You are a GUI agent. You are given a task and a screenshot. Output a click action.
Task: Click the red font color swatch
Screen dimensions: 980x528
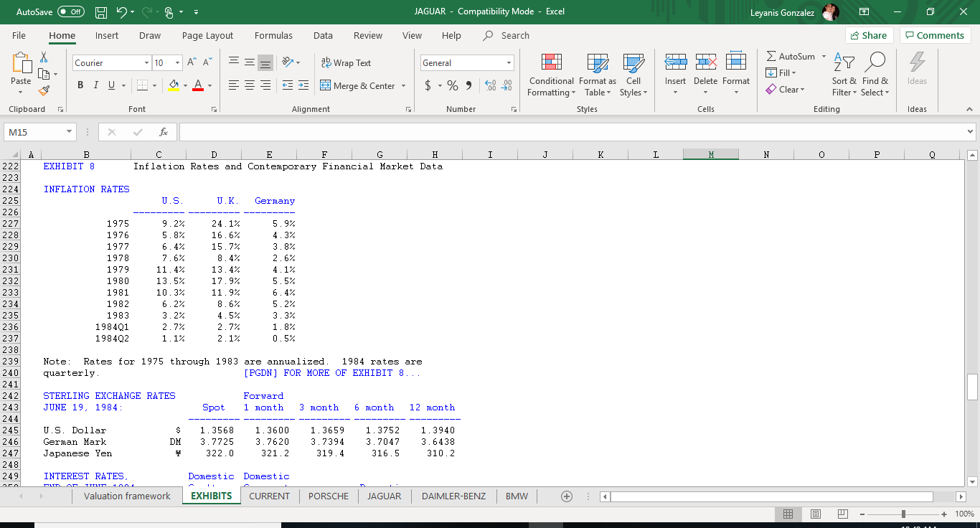[x=199, y=85]
